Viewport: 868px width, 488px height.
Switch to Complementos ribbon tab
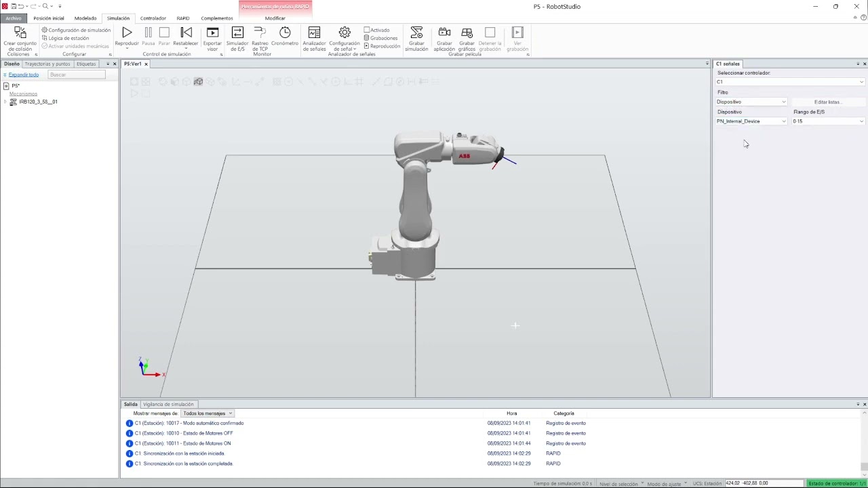(x=217, y=18)
